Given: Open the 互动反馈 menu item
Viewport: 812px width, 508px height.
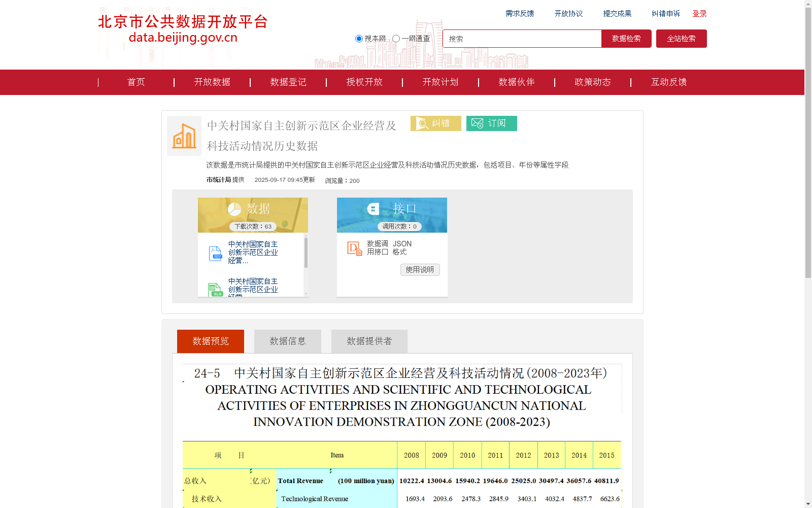Looking at the screenshot, I should [669, 82].
